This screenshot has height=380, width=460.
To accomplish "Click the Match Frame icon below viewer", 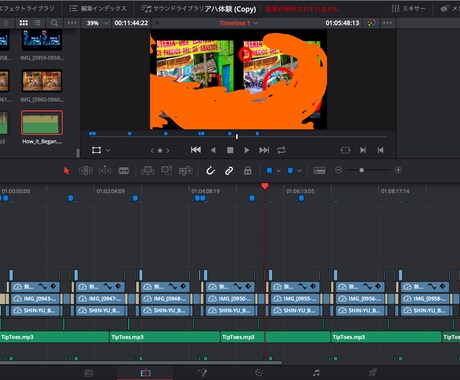I will point(345,150).
